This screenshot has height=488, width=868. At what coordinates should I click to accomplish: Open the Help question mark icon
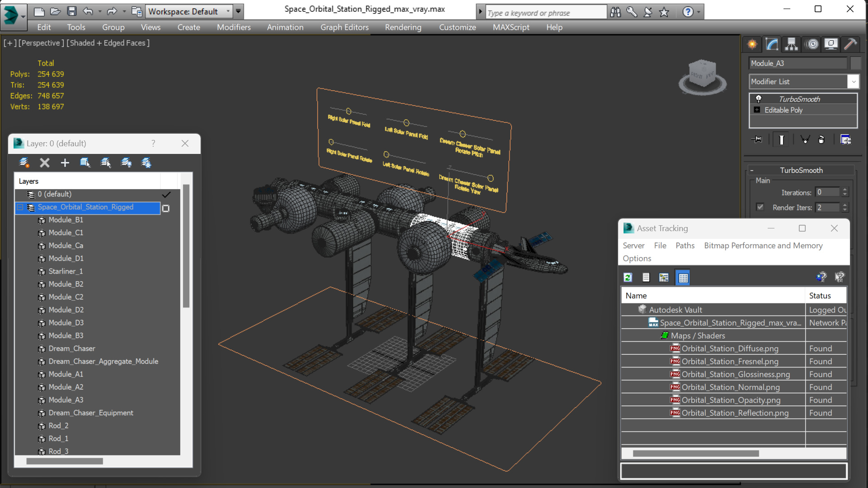click(x=688, y=12)
